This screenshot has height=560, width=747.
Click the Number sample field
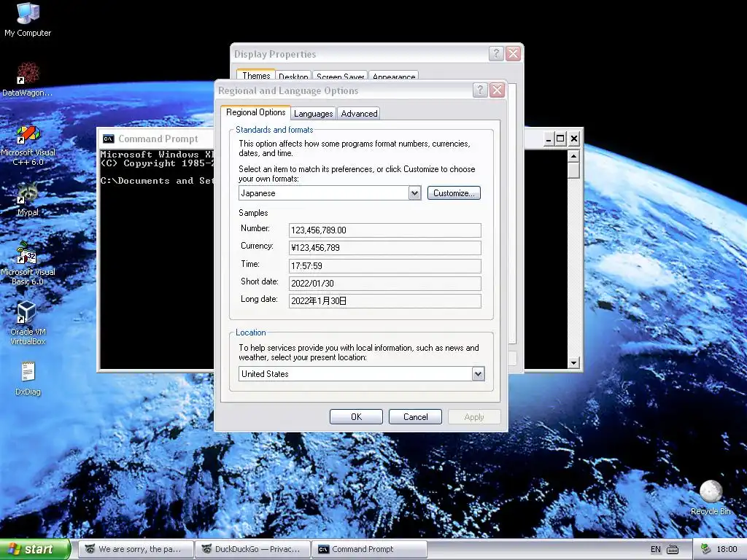pos(385,230)
